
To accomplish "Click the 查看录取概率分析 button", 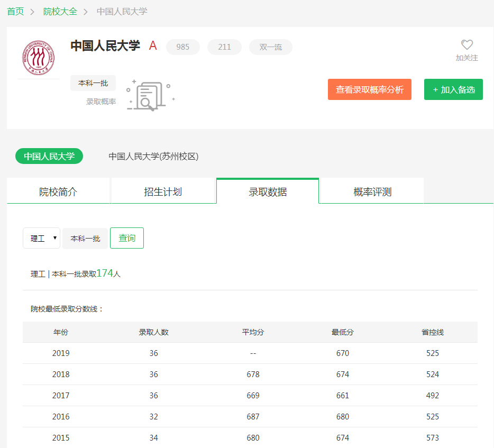I will (369, 89).
